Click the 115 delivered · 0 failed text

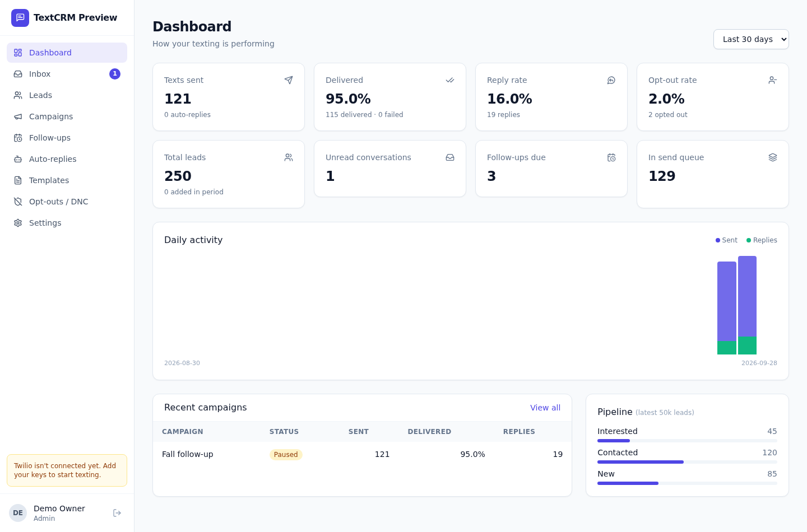(x=364, y=115)
